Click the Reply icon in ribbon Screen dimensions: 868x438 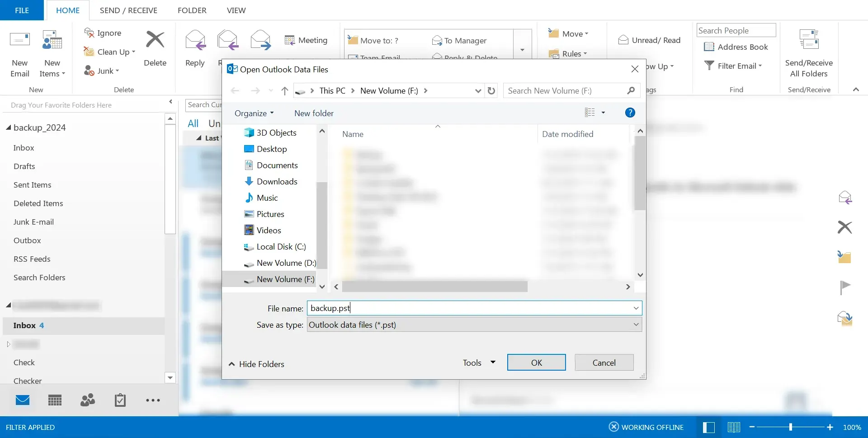tap(195, 40)
